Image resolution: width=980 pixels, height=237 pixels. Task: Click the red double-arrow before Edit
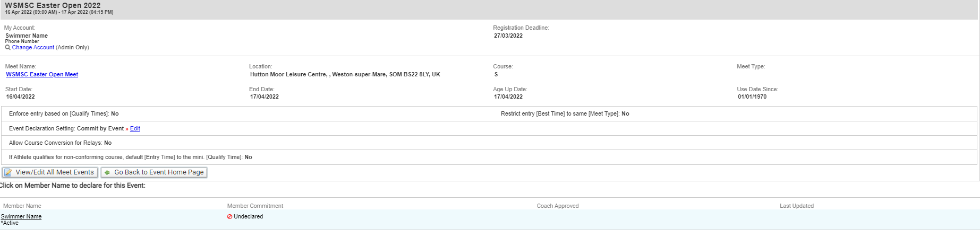pos(127,129)
